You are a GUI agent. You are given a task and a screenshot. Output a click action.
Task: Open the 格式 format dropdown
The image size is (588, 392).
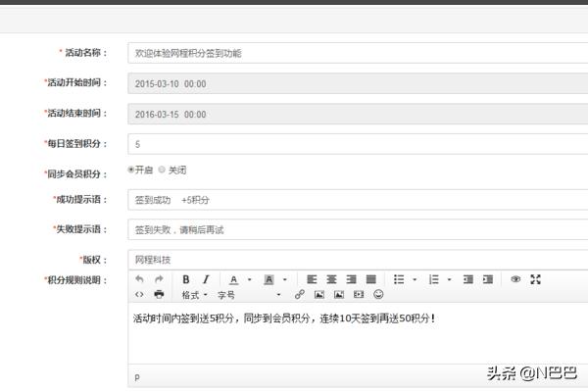click(195, 295)
